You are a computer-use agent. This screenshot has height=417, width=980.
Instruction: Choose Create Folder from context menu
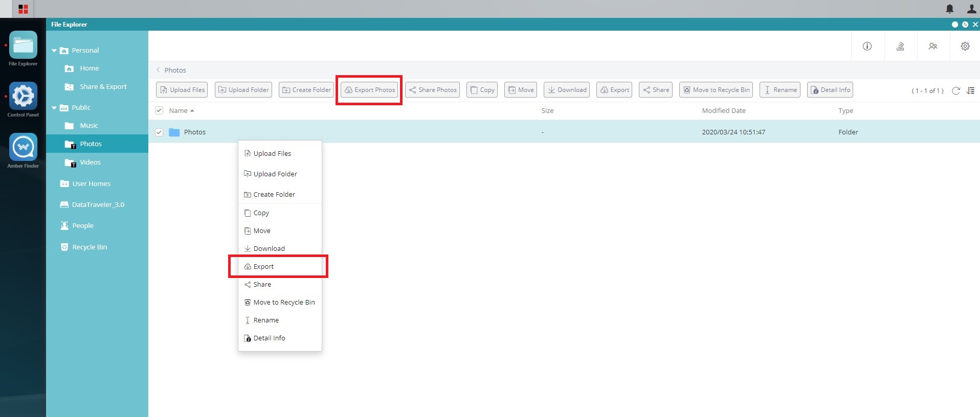(x=280, y=194)
